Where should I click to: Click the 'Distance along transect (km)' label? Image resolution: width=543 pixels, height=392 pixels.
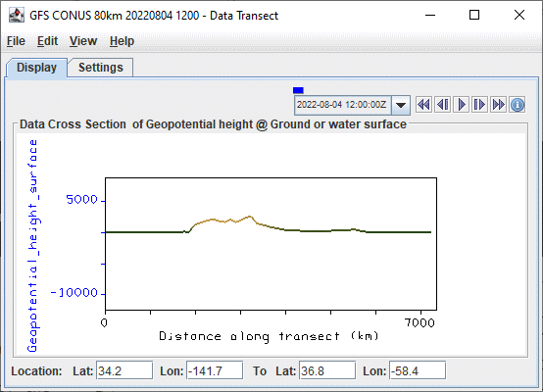point(269,336)
